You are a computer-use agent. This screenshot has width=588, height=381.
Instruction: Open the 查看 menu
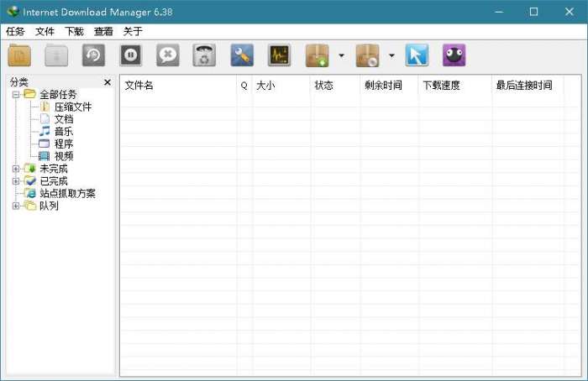[103, 31]
